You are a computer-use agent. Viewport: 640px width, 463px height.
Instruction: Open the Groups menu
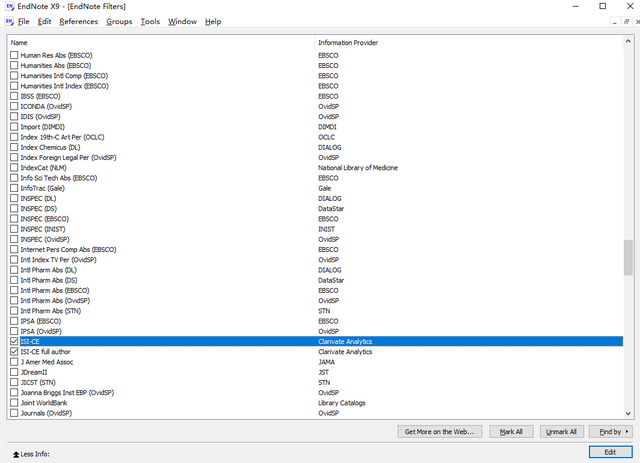pos(119,22)
